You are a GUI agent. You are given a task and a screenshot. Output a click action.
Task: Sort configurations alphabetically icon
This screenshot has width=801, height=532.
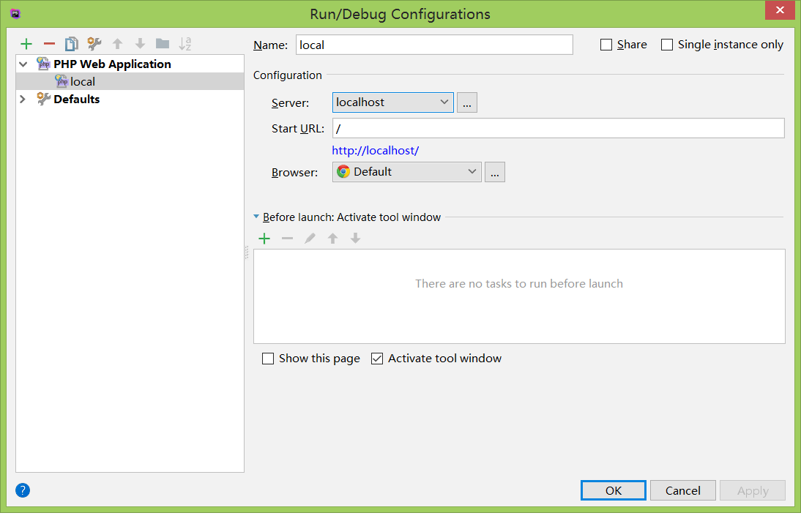(x=185, y=44)
